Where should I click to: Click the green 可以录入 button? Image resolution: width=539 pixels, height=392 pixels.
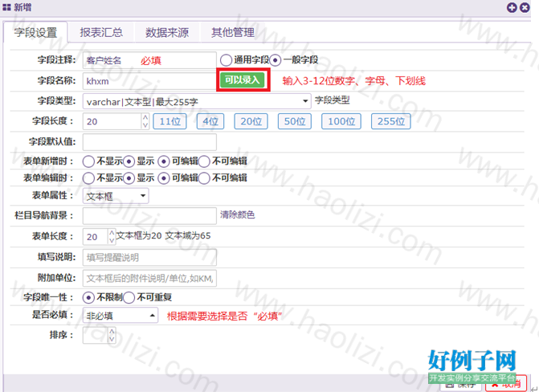pos(243,80)
